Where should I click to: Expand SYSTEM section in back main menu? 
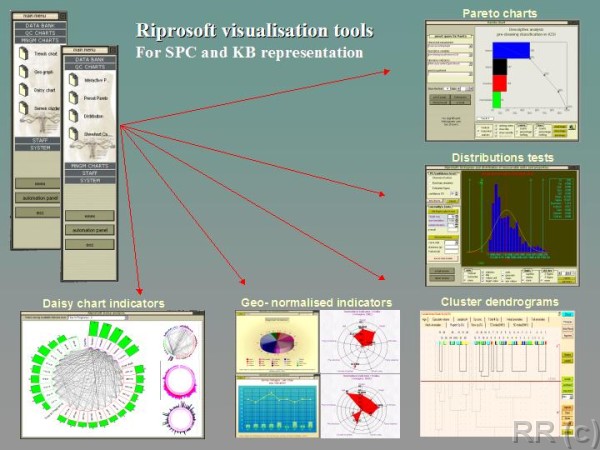[38, 147]
